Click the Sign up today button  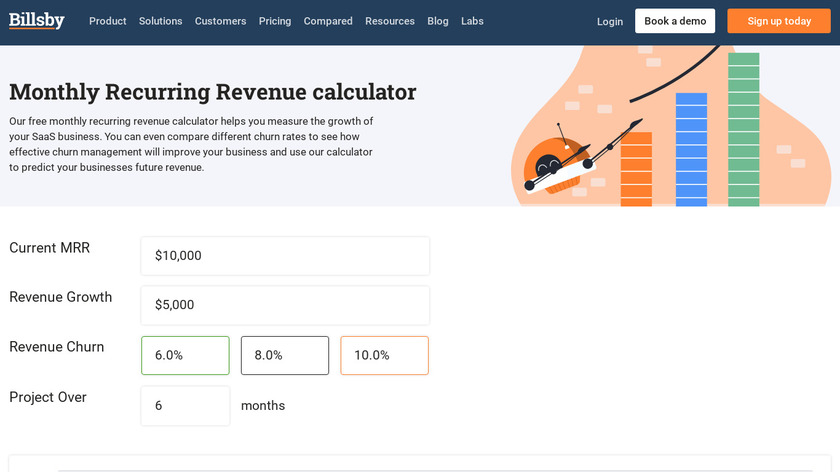pyautogui.click(x=779, y=21)
